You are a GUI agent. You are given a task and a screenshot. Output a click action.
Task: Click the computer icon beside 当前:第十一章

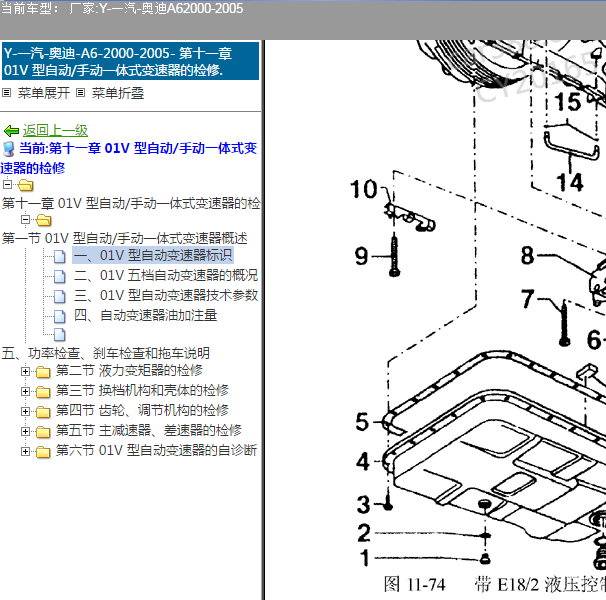coord(9,149)
